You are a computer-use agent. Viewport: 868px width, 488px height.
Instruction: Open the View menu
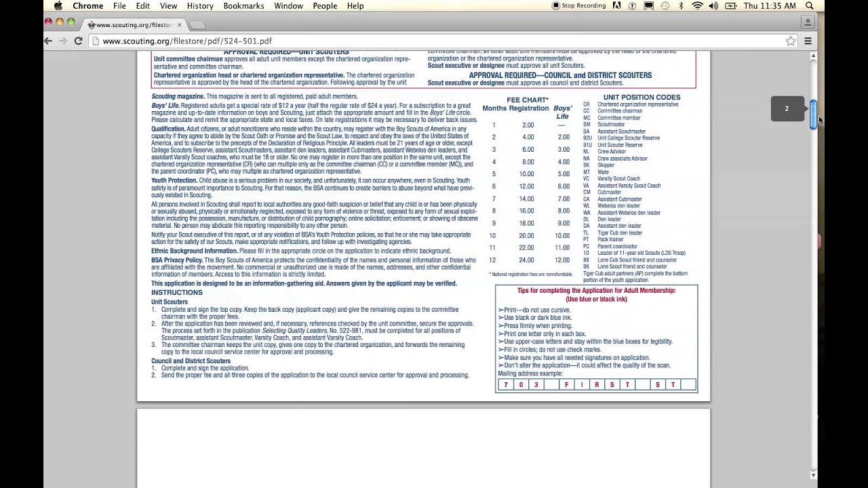coord(168,5)
